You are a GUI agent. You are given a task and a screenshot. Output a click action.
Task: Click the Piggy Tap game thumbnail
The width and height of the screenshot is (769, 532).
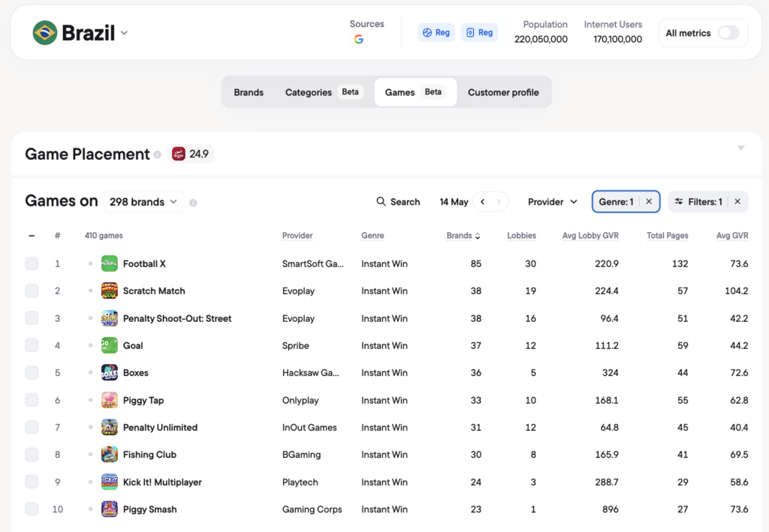110,400
